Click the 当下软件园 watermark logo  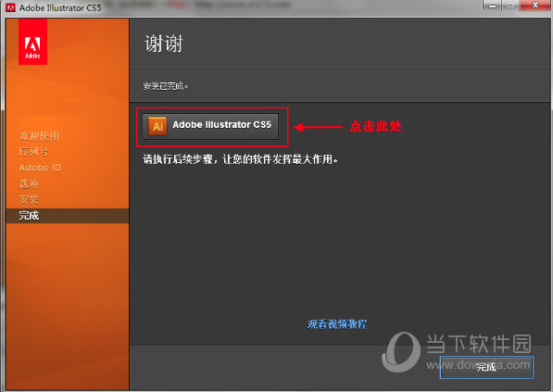coord(401,351)
